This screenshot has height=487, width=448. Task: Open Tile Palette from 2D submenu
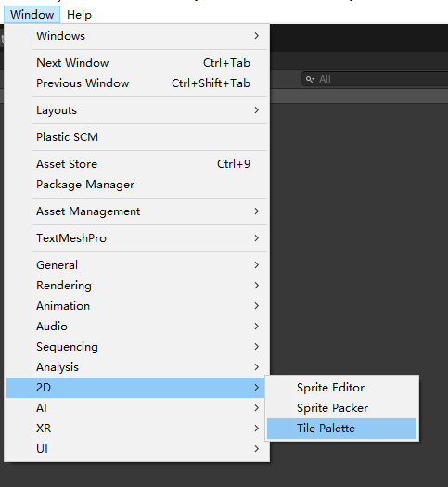(x=341, y=429)
